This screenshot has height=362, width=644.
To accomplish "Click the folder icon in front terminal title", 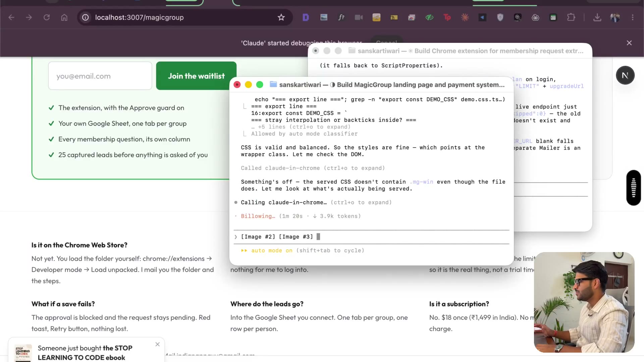I will [273, 84].
